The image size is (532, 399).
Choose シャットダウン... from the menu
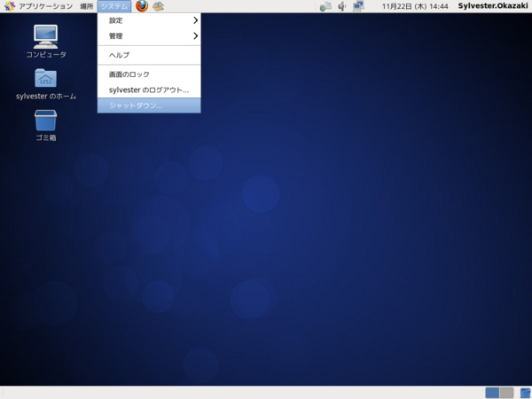click(x=149, y=106)
